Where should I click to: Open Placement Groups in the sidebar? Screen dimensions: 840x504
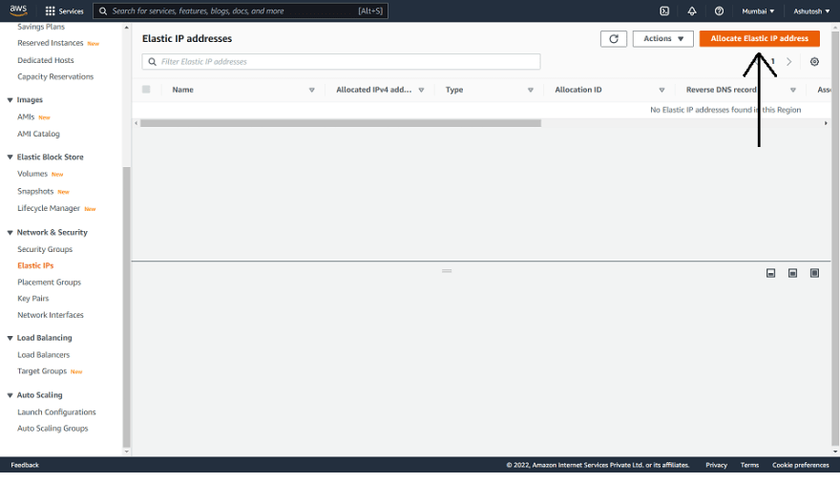[49, 283]
